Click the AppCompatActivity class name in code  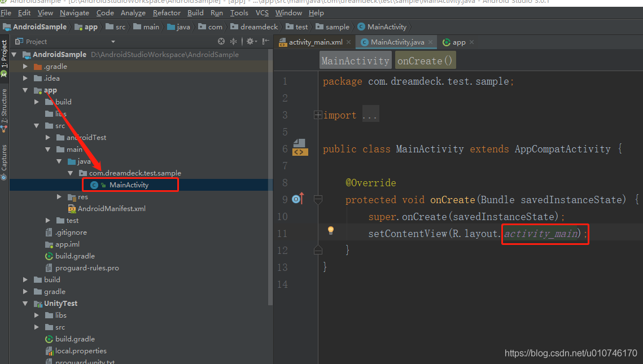click(563, 149)
